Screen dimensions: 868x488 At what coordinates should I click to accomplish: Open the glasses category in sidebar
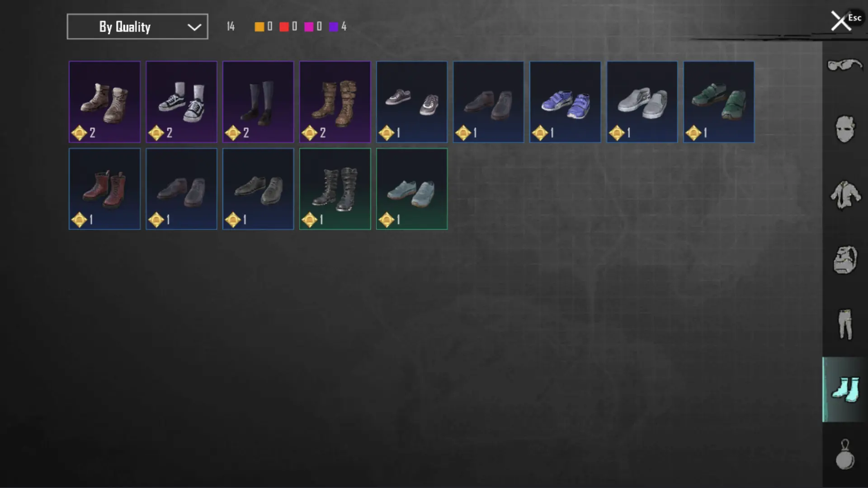tap(844, 66)
